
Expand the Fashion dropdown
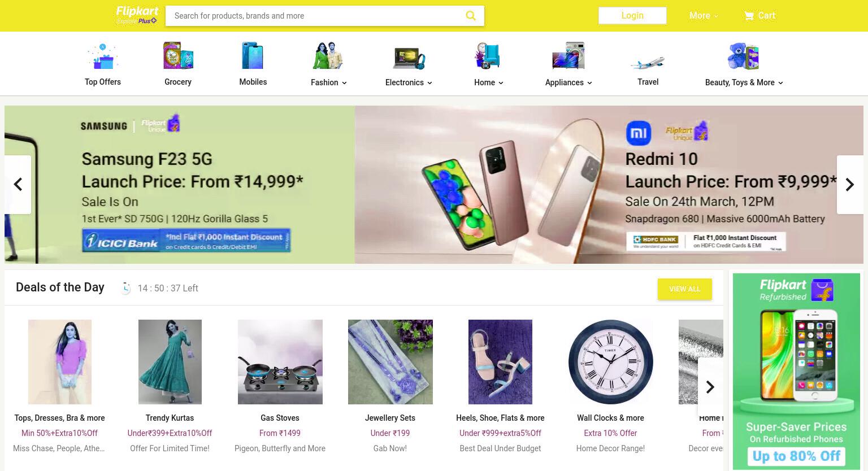[328, 82]
